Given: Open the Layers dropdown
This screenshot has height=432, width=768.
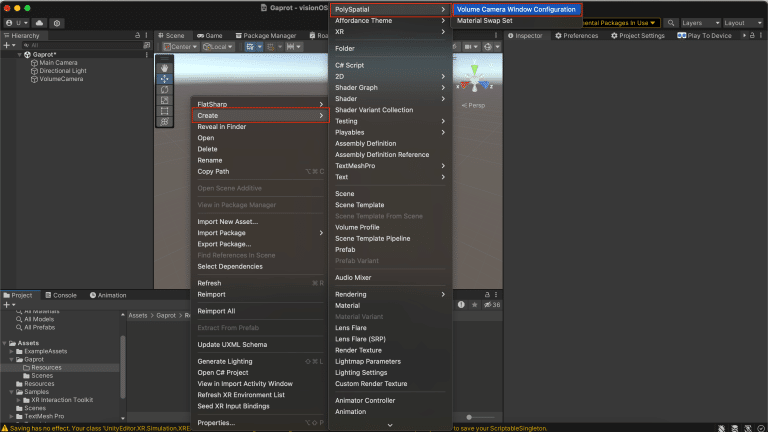Looking at the screenshot, I should [x=700, y=23].
